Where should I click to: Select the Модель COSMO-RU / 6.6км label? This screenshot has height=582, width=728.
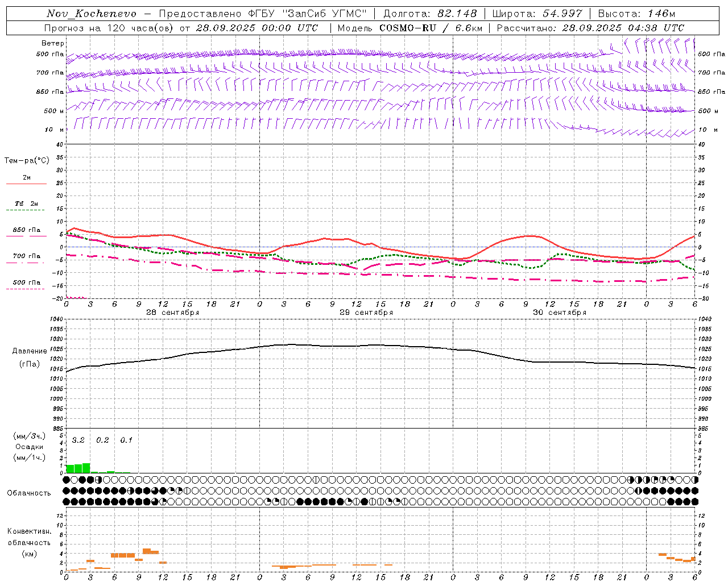pos(410,28)
